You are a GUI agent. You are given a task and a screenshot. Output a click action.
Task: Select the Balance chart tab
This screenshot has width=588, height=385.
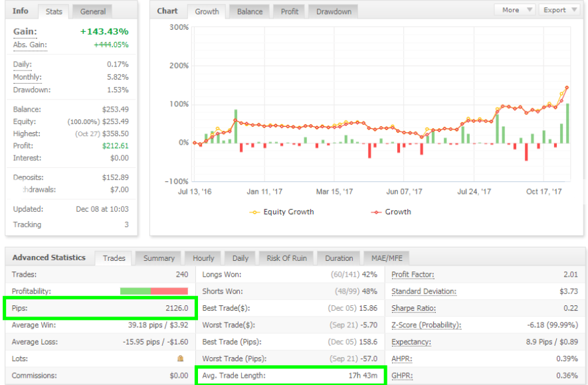(250, 11)
